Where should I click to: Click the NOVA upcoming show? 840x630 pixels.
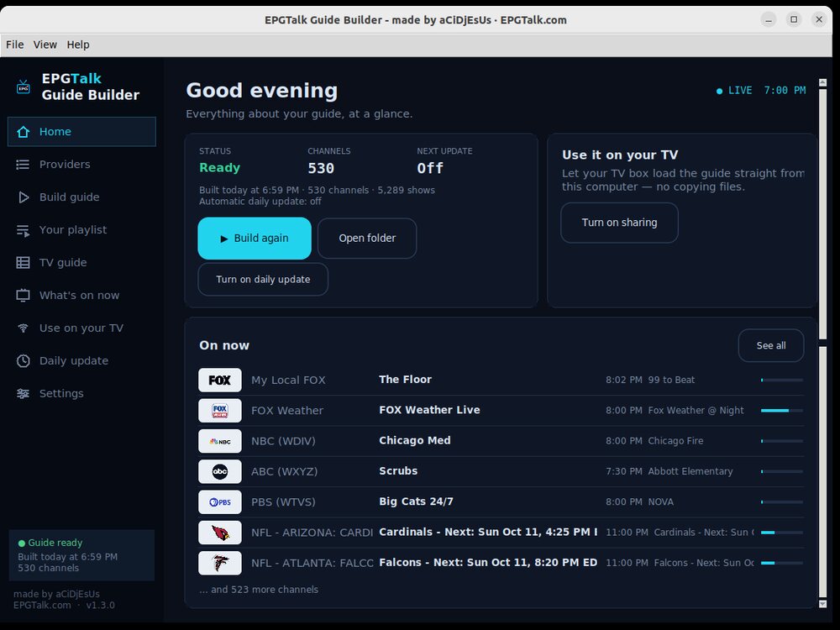[x=660, y=502]
